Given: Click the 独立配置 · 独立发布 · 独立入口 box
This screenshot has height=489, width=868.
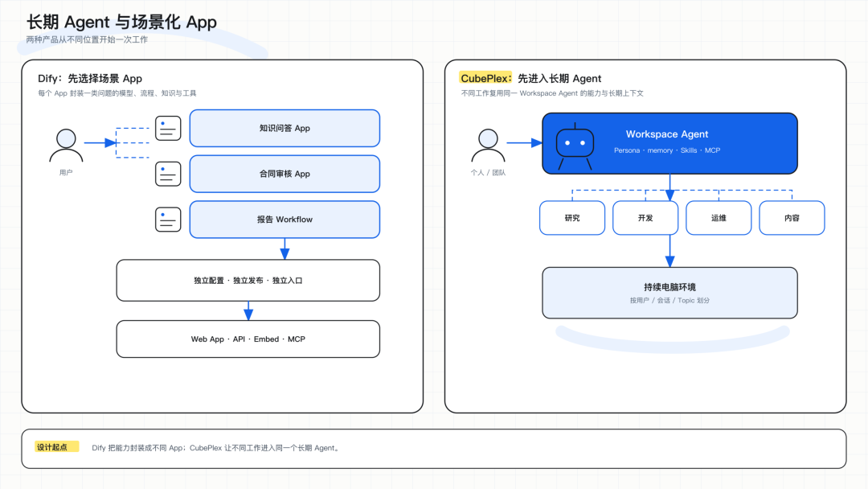Looking at the screenshot, I should tap(248, 280).
